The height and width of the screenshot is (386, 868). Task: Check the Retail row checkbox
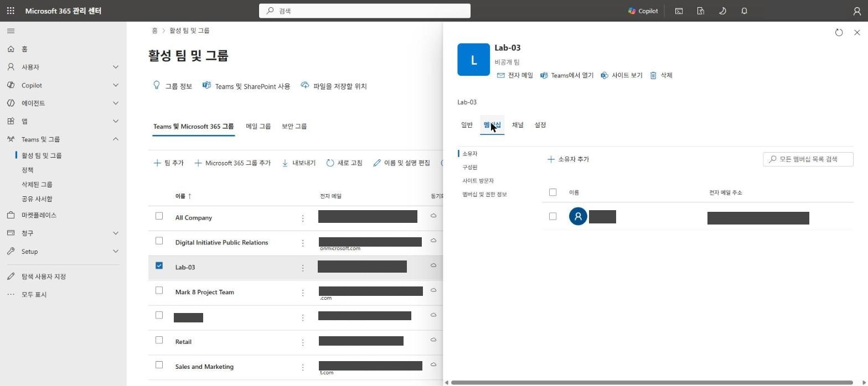(159, 340)
